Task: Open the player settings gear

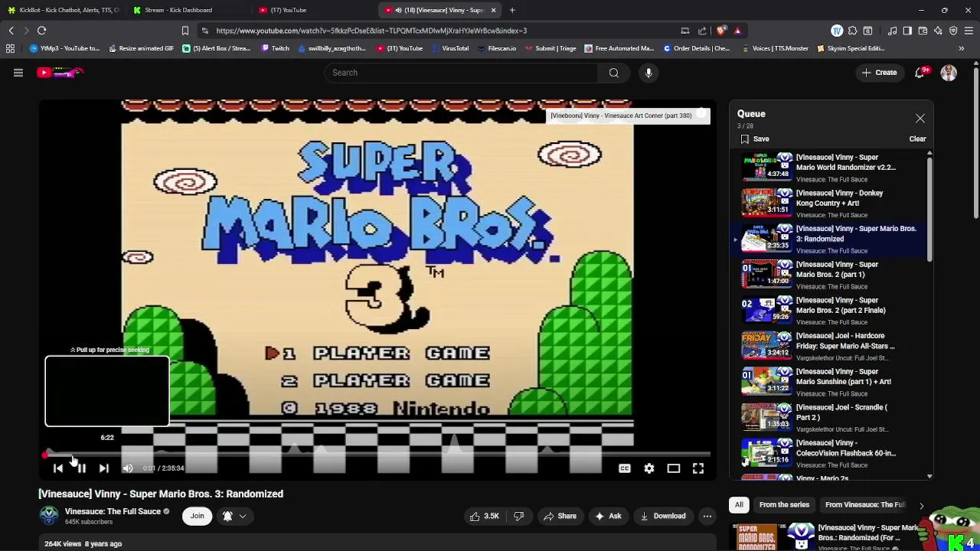Action: [649, 468]
